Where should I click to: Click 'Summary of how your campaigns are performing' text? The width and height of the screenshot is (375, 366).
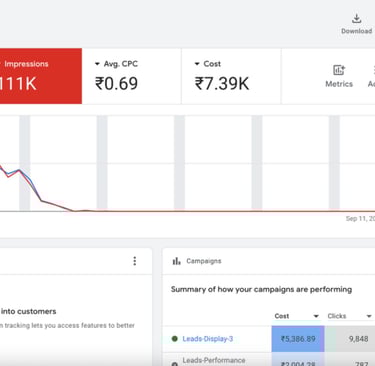click(261, 289)
